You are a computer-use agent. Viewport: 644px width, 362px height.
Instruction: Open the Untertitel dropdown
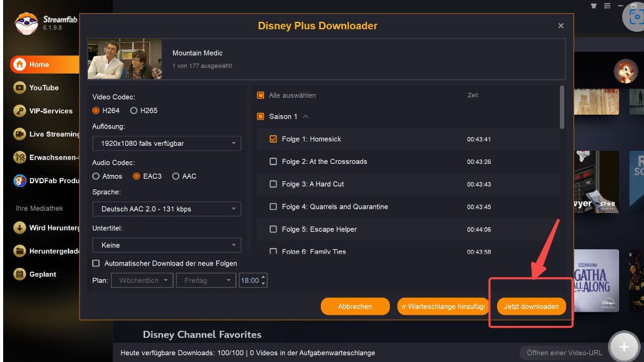tap(167, 245)
